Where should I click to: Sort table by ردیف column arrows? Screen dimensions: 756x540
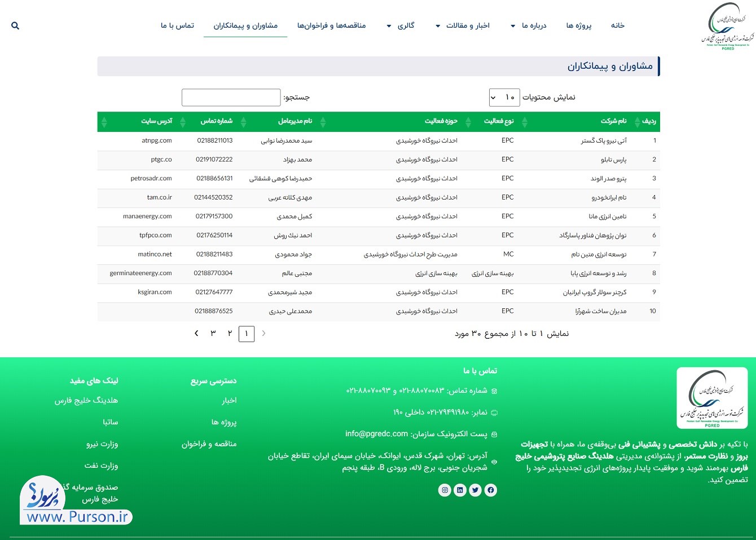click(638, 121)
